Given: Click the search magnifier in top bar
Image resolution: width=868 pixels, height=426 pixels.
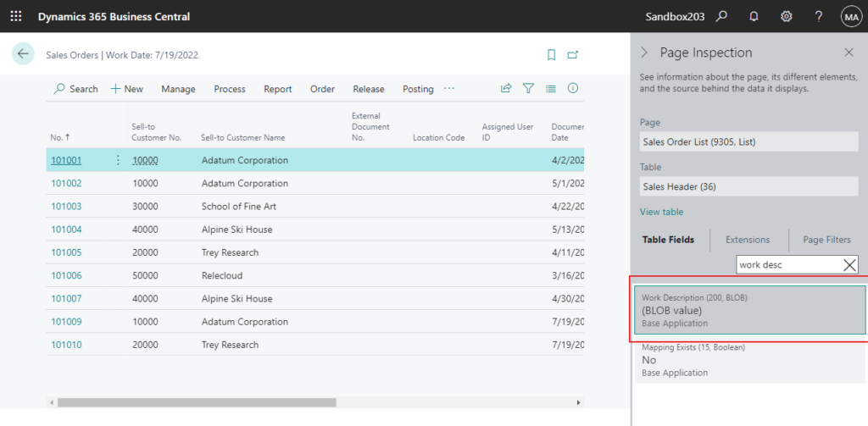Looking at the screenshot, I should pyautogui.click(x=721, y=17).
